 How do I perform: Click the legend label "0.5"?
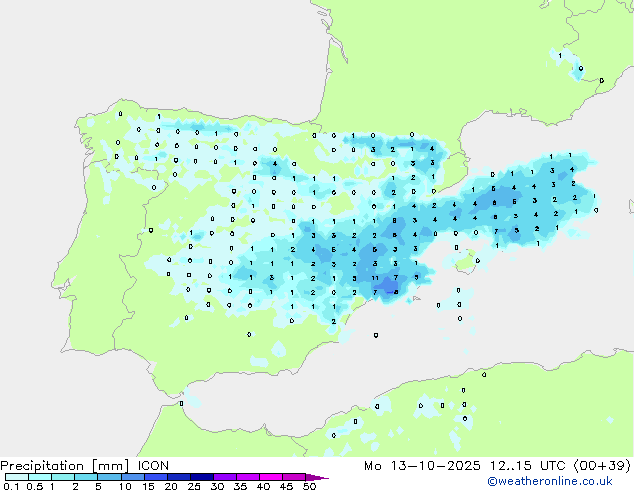point(35,486)
